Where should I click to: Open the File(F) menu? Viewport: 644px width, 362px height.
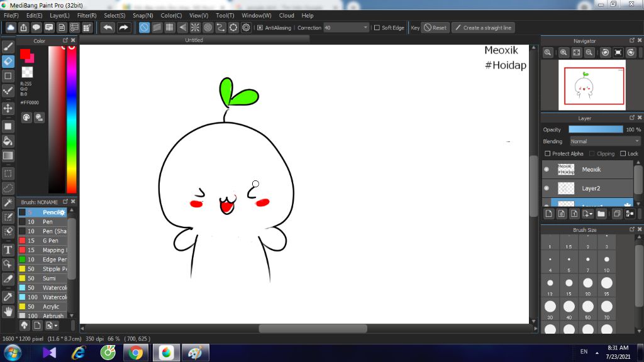[11, 15]
